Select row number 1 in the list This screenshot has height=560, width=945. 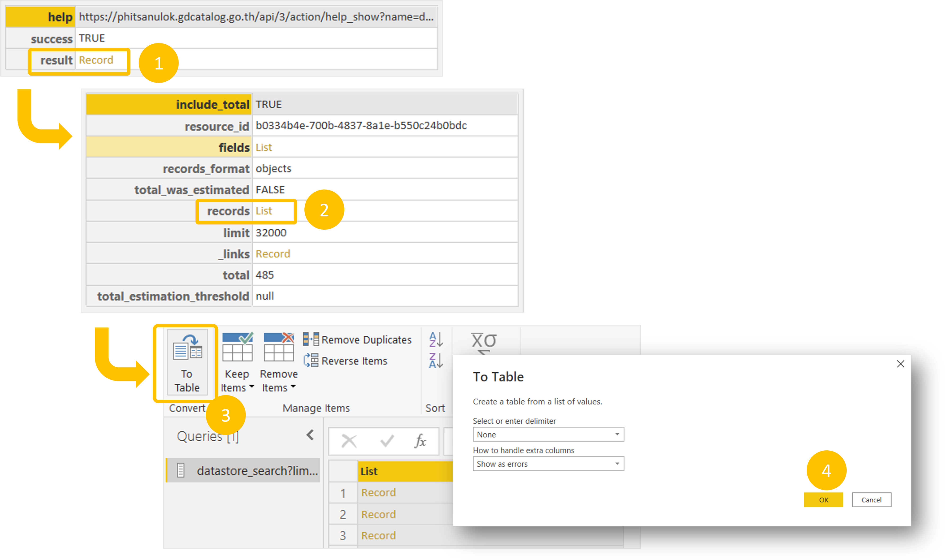[343, 493]
